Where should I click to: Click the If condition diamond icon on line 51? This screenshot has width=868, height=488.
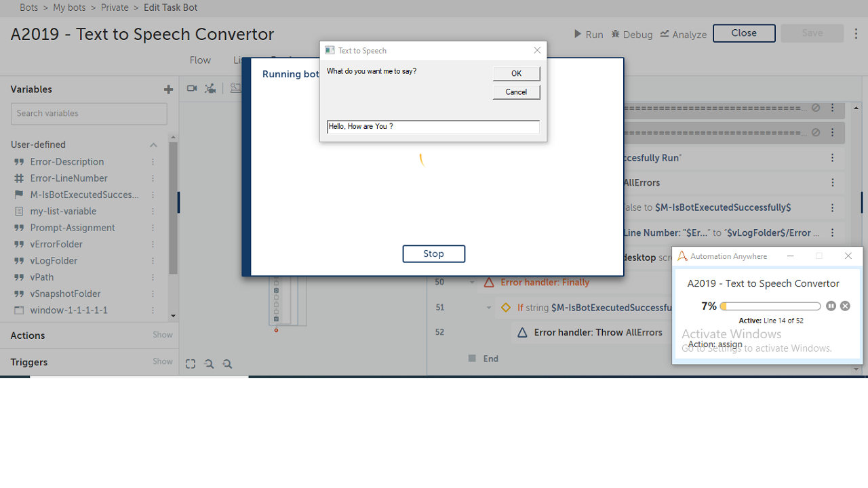coord(505,308)
